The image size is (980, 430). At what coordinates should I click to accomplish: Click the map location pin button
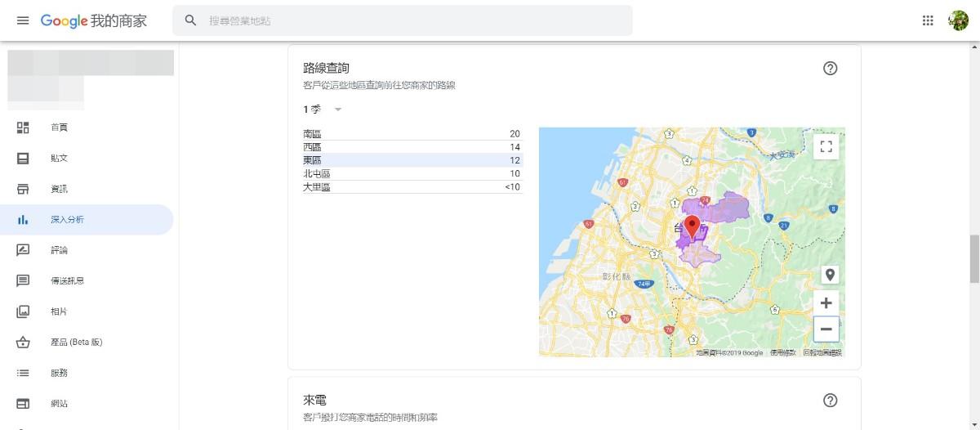(830, 274)
